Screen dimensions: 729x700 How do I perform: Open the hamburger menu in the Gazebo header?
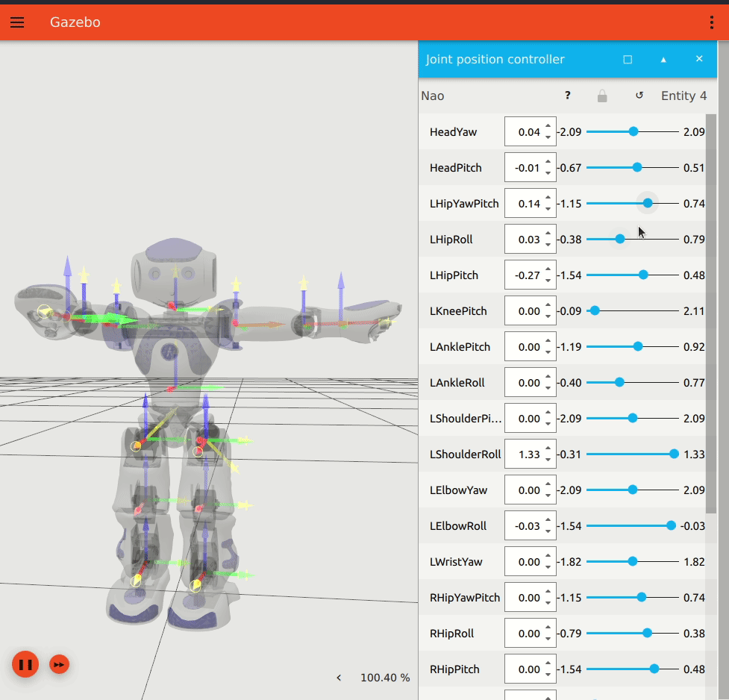pos(17,22)
